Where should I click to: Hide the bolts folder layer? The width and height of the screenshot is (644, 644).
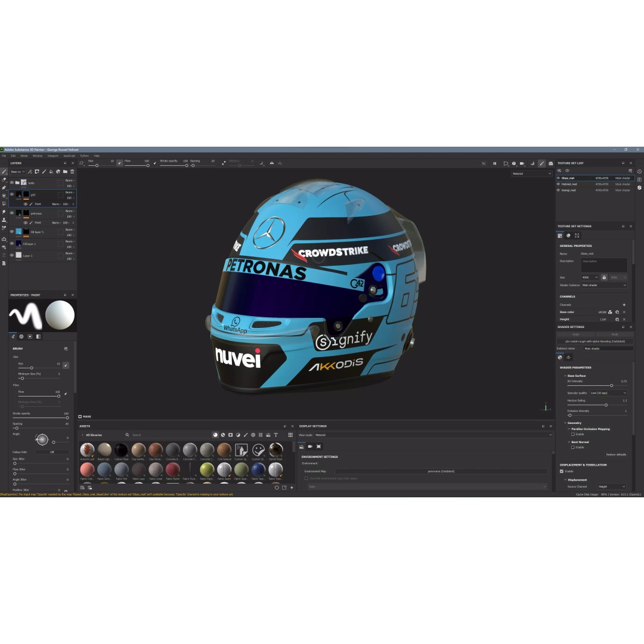click(12, 183)
